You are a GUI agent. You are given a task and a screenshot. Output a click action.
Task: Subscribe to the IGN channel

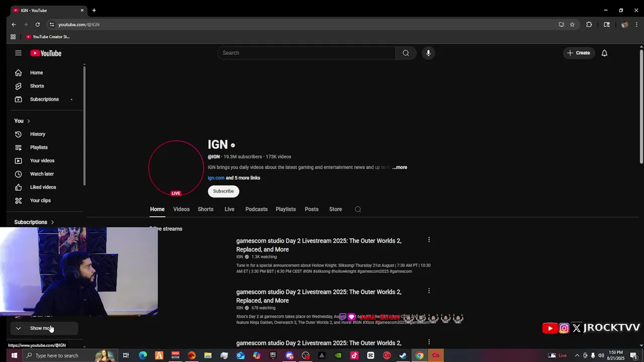tap(223, 191)
